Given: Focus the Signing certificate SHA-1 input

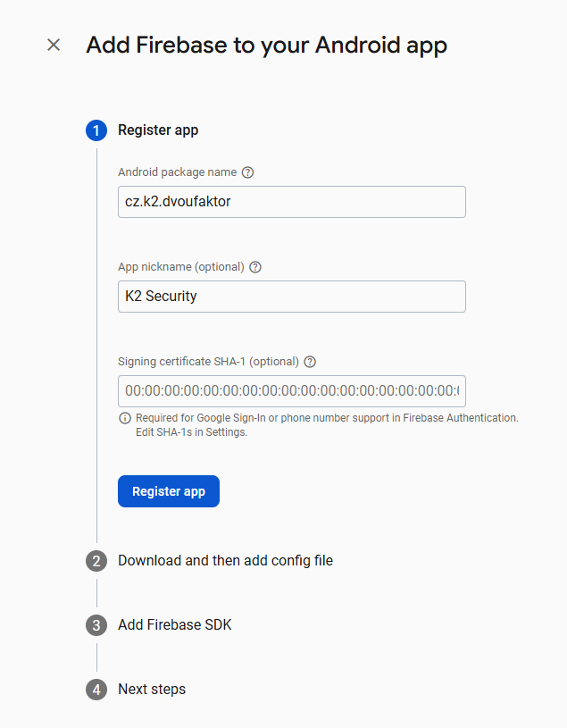Looking at the screenshot, I should [x=291, y=391].
